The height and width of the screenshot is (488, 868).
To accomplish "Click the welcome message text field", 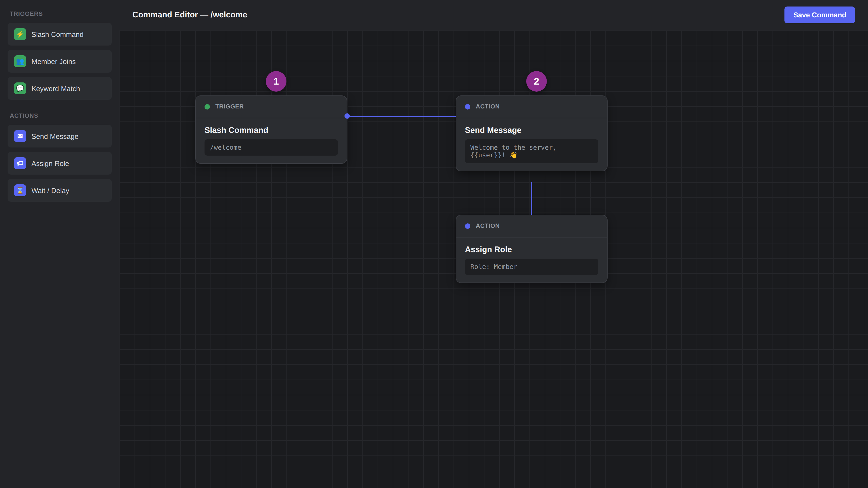I will point(532,151).
